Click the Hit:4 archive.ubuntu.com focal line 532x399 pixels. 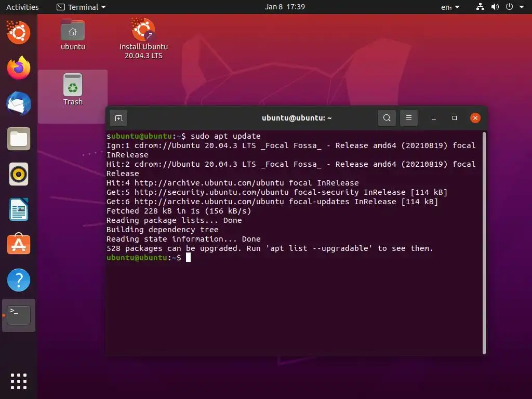pos(232,183)
